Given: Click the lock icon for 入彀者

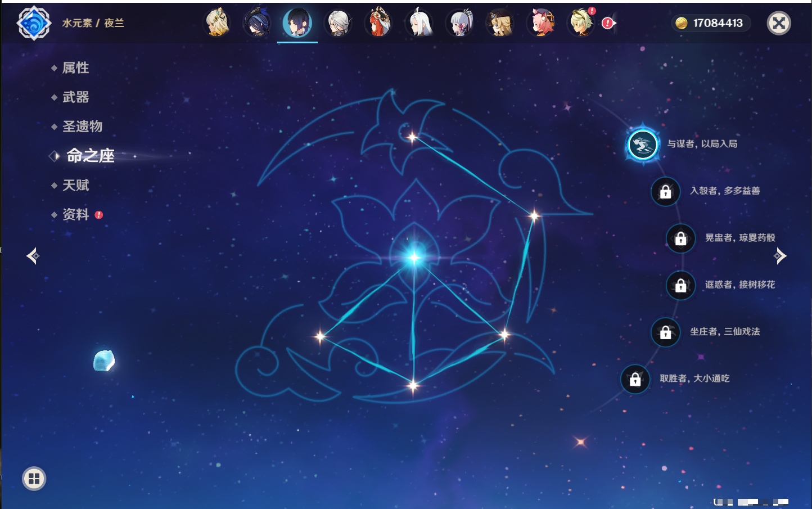Looking at the screenshot, I should point(665,191).
